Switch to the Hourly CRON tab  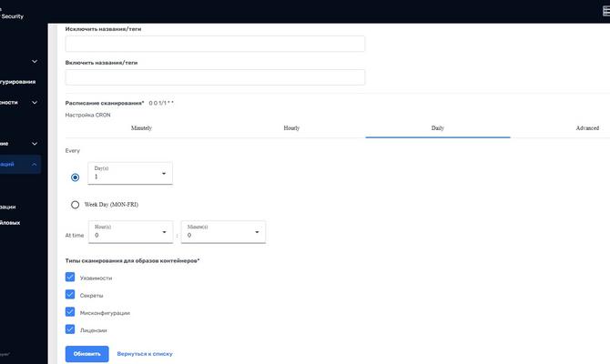pyautogui.click(x=291, y=128)
